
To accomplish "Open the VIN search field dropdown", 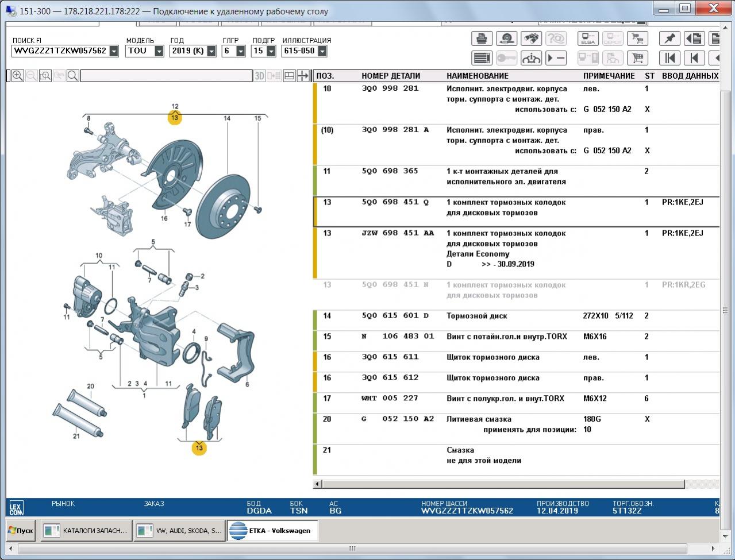I will pyautogui.click(x=114, y=51).
